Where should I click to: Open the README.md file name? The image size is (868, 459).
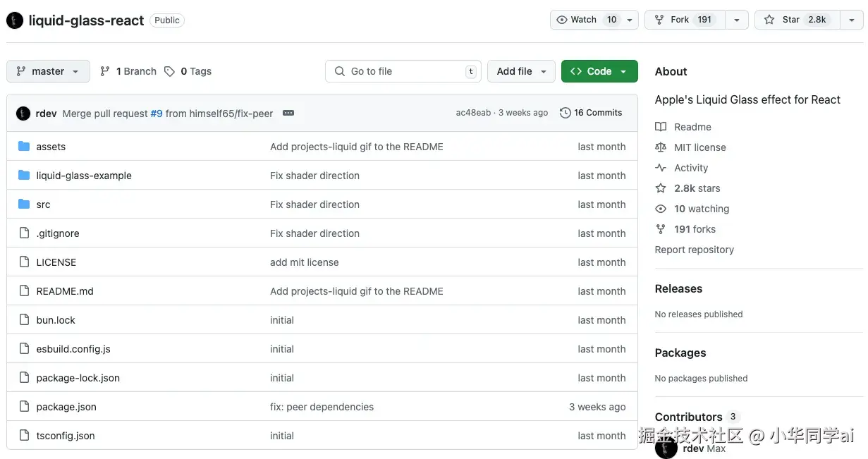tap(65, 291)
